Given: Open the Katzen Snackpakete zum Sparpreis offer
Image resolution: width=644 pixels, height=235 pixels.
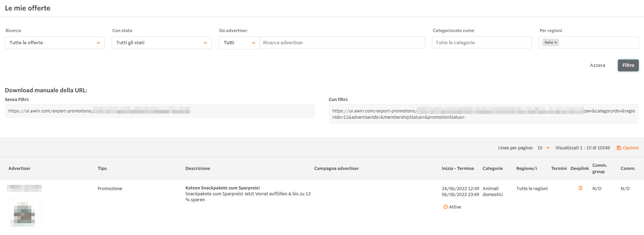Looking at the screenshot, I should click(222, 188).
